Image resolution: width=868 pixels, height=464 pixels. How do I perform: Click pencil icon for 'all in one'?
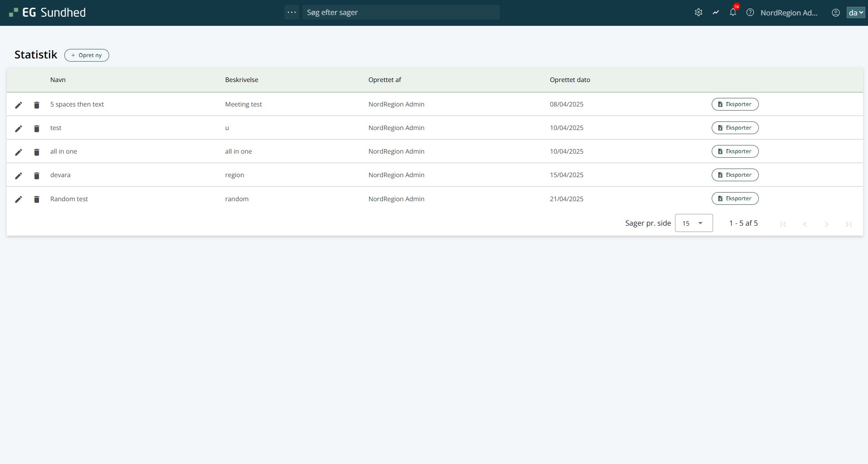pos(19,152)
